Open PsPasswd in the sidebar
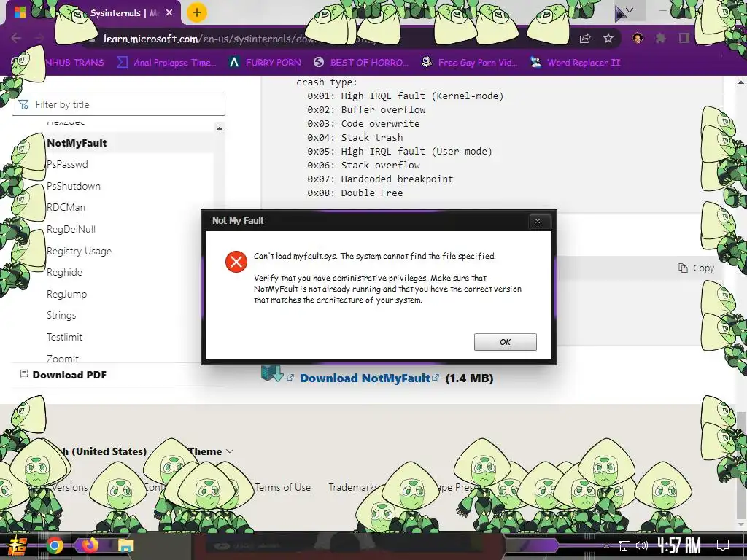Image resolution: width=747 pixels, height=560 pixels. [67, 164]
